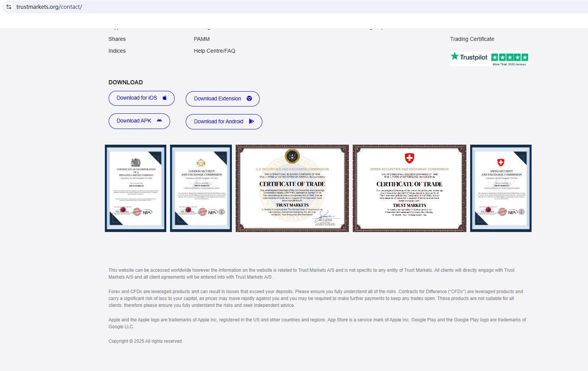
Task: Click Download for Android button
Action: click(224, 122)
